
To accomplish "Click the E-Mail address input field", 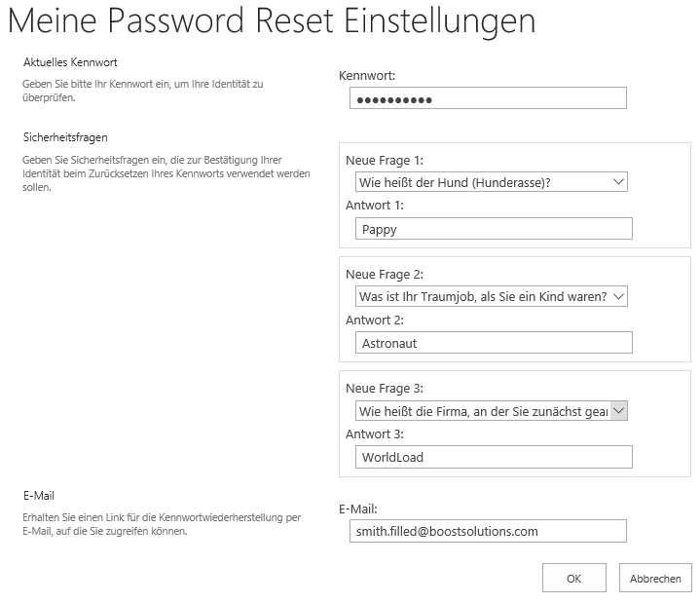I will (488, 531).
